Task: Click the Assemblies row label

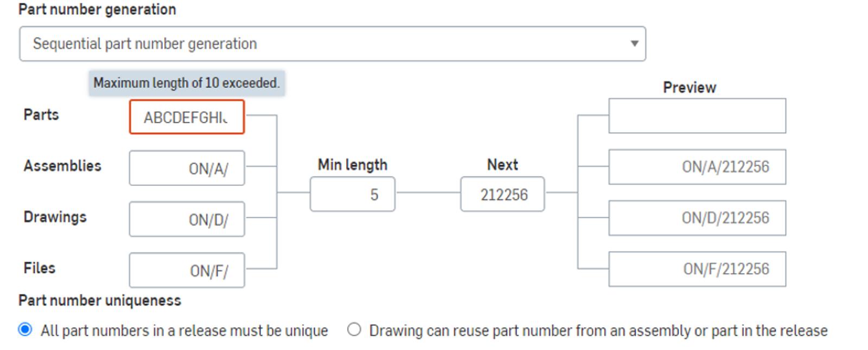Action: coord(62,166)
